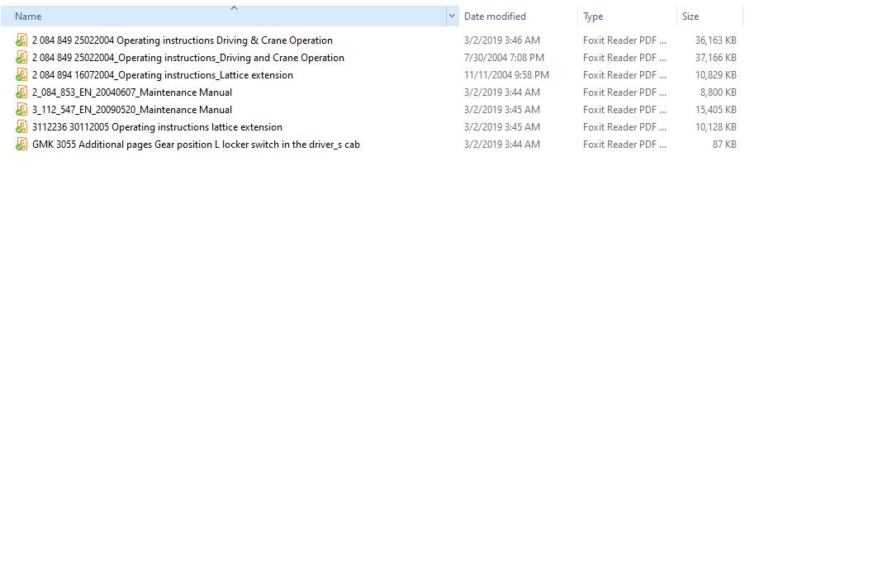Click the date '11/11/2004 9:58 PM'
887x588 pixels.
click(x=506, y=74)
